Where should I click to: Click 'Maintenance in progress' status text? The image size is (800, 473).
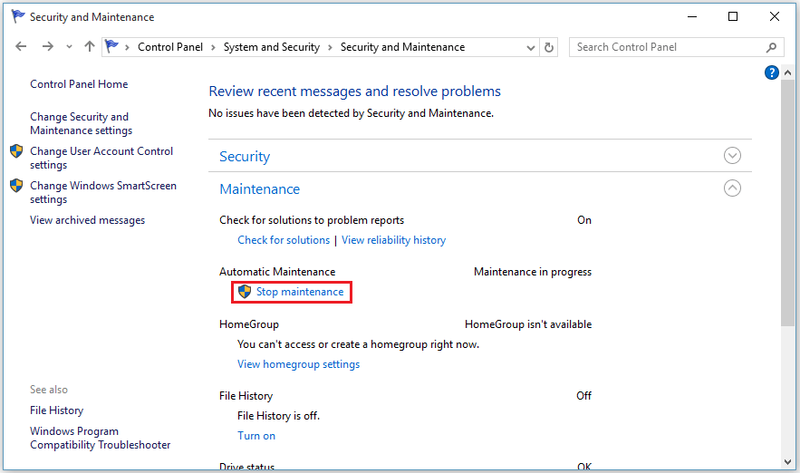(533, 272)
